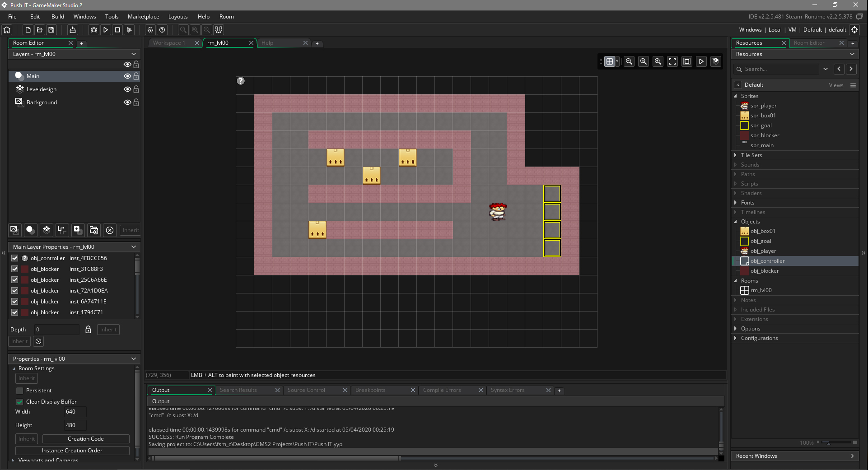This screenshot has height=470, width=868.
Task: Uncheck the obj_controller instance checkbox
Action: 15,258
